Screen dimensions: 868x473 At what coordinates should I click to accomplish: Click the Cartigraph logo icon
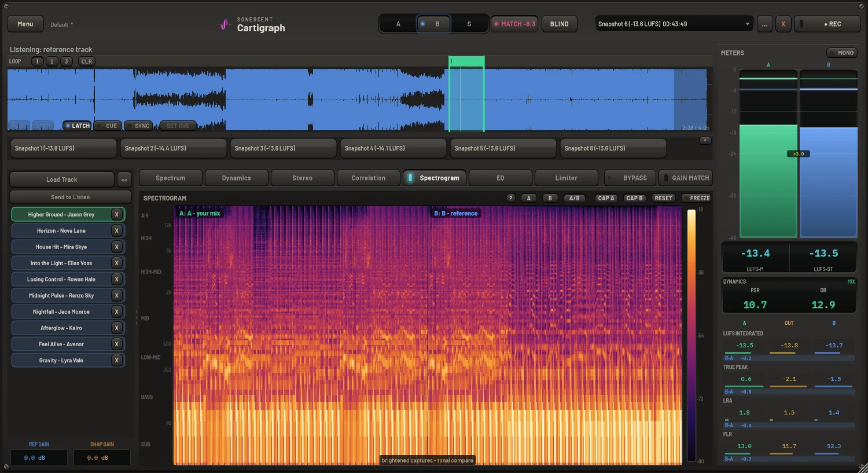point(225,24)
